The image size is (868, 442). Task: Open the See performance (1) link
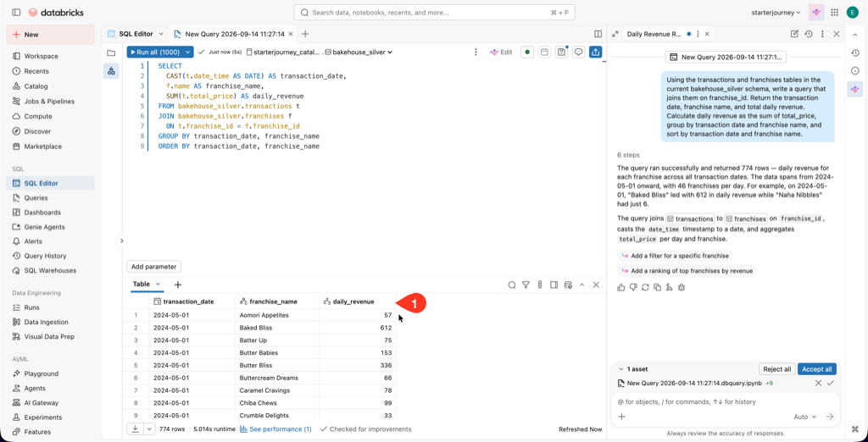tap(275, 428)
